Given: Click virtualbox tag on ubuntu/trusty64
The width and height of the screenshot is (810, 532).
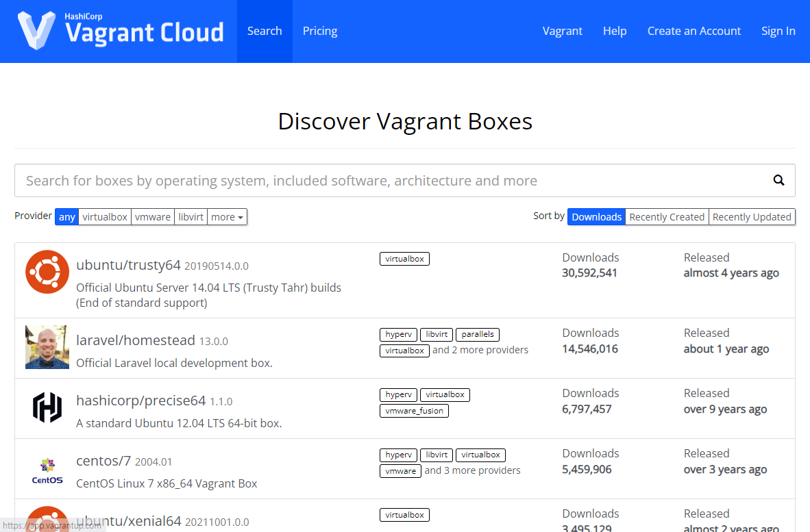Looking at the screenshot, I should 404,259.
